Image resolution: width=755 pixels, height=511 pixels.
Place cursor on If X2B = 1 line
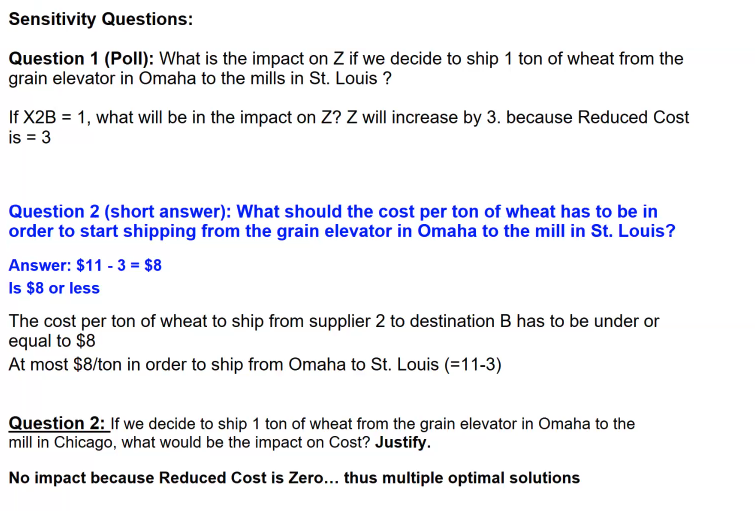pos(349,118)
